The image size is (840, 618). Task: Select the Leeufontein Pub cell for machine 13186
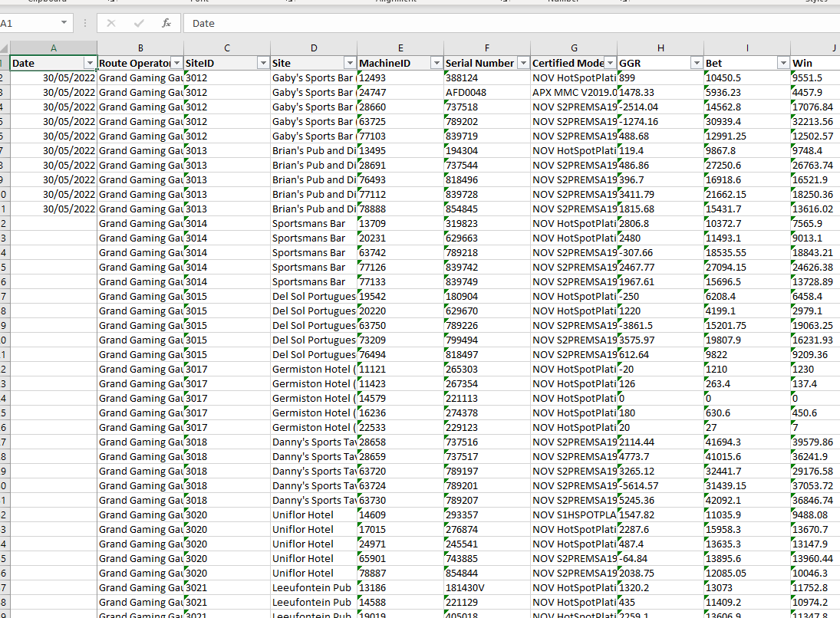click(x=314, y=587)
